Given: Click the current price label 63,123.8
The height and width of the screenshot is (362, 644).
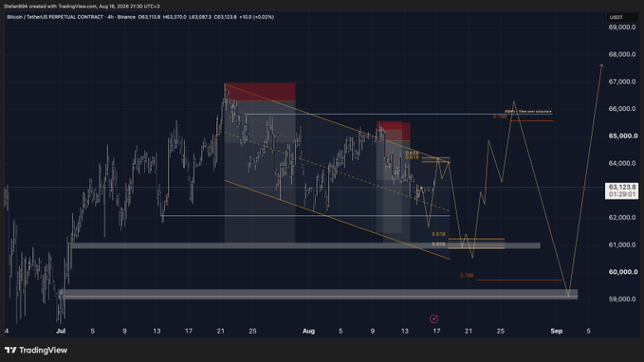Looking at the screenshot, I should point(622,187).
